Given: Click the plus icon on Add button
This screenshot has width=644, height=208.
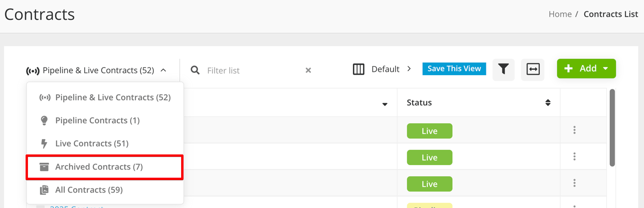Looking at the screenshot, I should click(x=569, y=69).
